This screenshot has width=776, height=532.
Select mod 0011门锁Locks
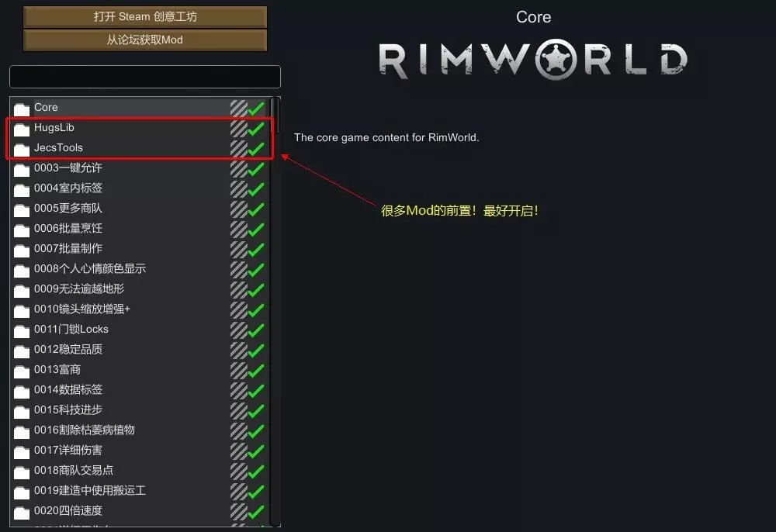(x=140, y=330)
